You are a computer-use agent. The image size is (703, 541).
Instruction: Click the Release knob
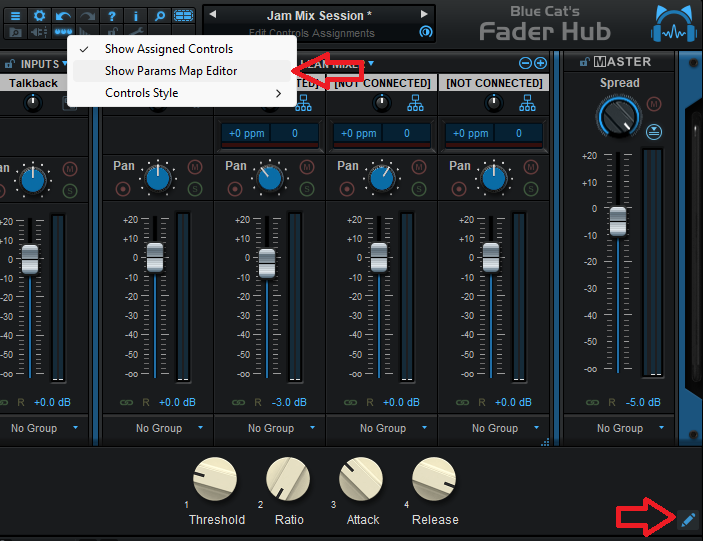[434, 479]
